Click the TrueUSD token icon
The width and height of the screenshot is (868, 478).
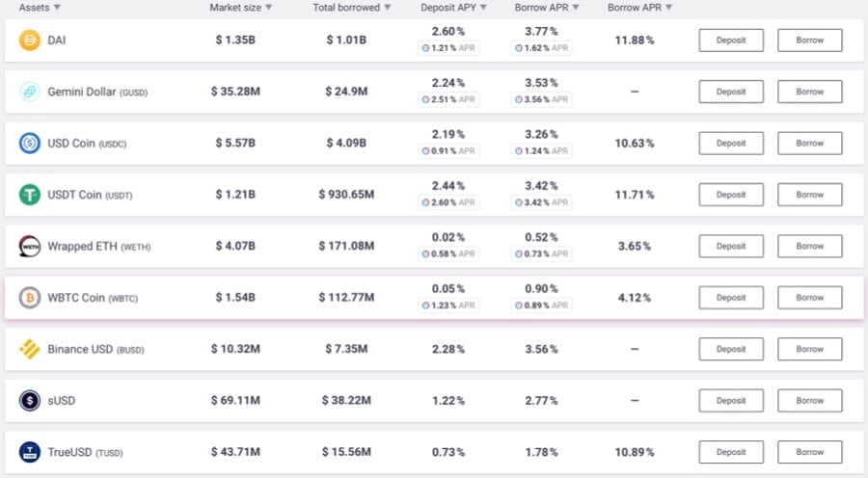[x=30, y=452]
